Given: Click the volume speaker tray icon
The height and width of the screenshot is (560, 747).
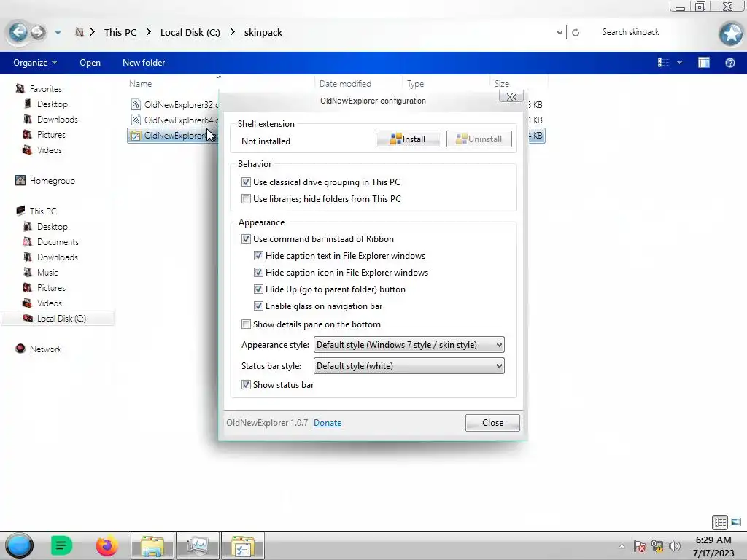Looking at the screenshot, I should point(674,545).
